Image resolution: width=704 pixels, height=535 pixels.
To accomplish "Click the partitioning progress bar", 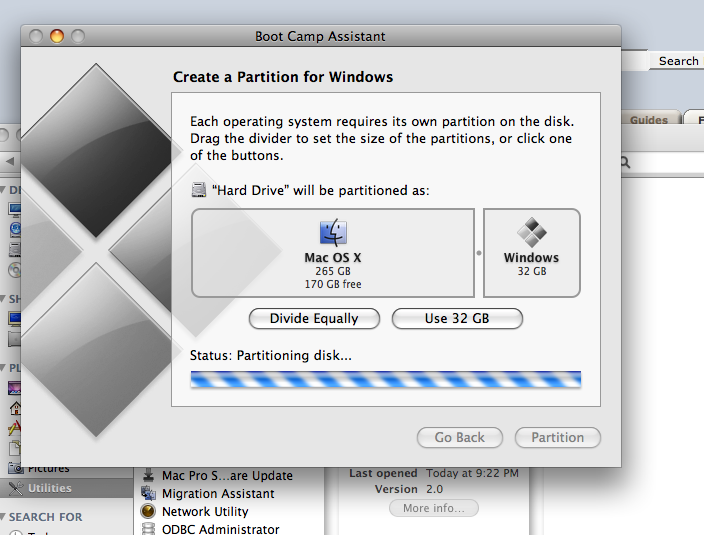I will point(386,380).
